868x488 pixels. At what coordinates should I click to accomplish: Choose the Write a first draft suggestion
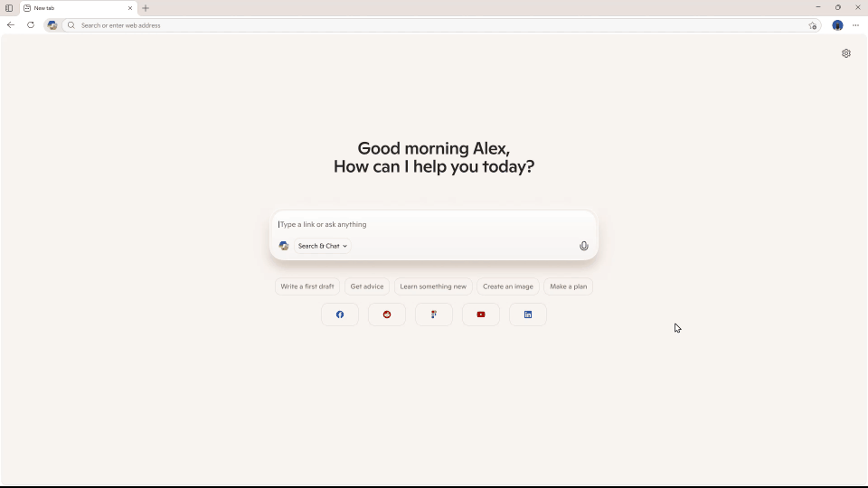[307, 286]
